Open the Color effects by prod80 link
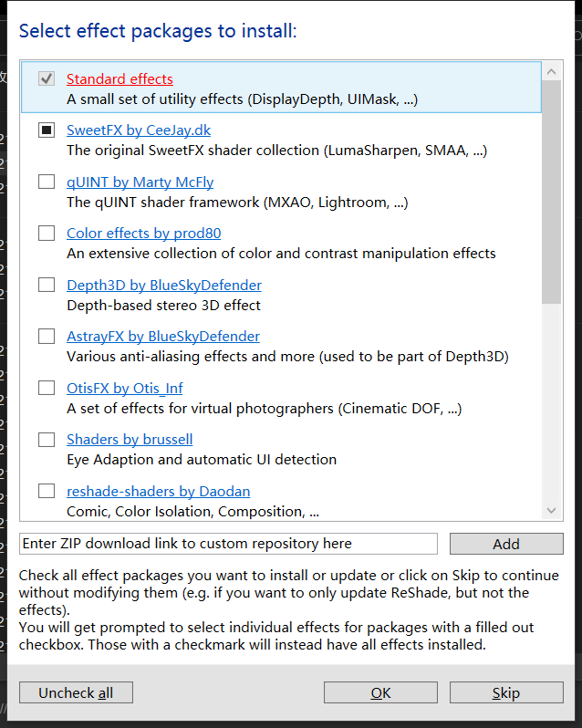This screenshot has width=582, height=728. click(x=143, y=233)
